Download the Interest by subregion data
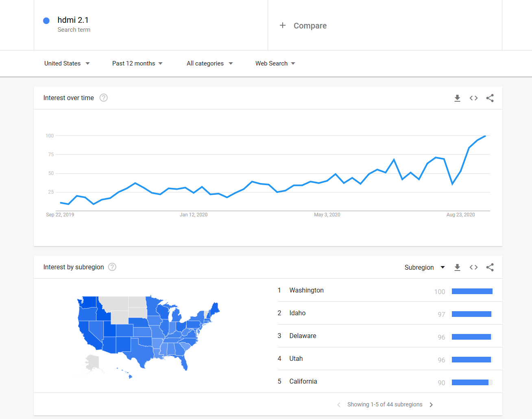 click(x=457, y=267)
